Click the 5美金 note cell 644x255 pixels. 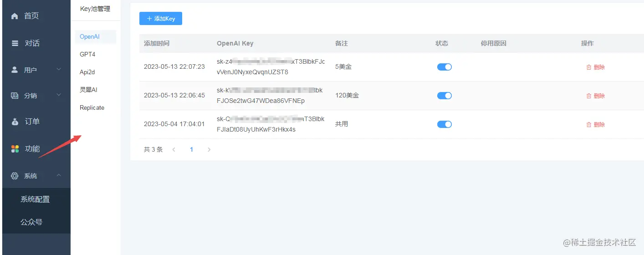click(x=343, y=66)
